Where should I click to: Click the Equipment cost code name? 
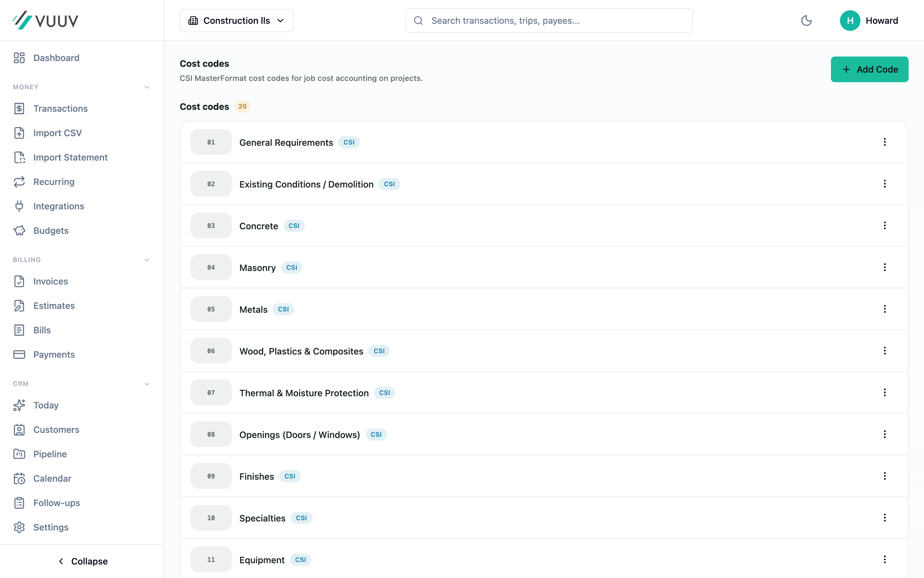(262, 560)
